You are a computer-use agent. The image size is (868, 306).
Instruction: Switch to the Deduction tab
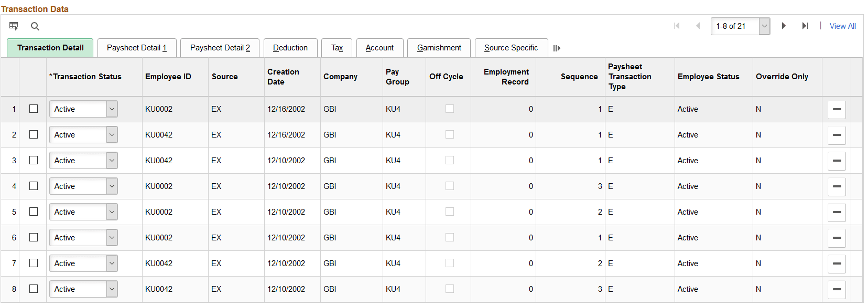tap(290, 48)
